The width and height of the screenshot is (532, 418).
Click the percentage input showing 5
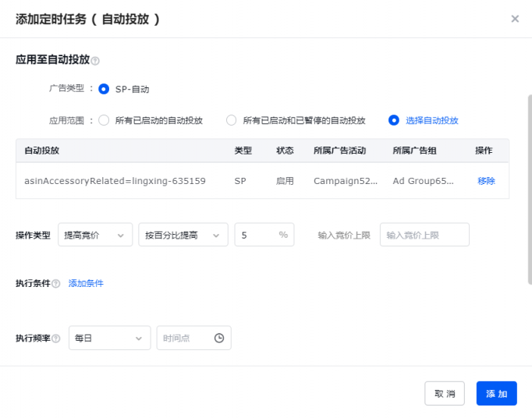coord(264,235)
